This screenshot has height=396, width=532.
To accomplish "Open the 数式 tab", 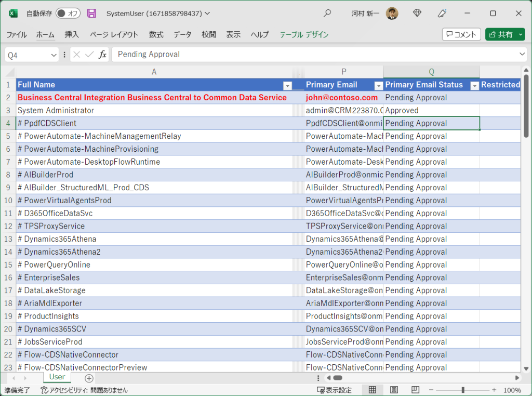I will [x=156, y=35].
